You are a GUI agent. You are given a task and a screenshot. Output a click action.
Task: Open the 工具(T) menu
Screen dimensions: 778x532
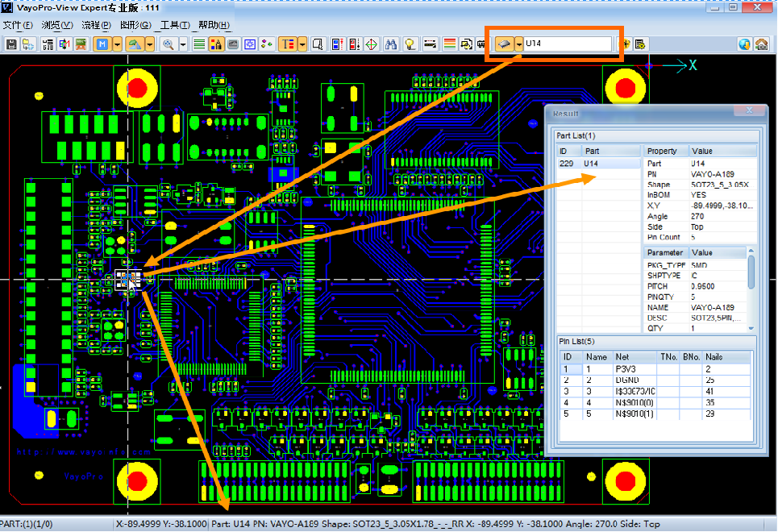pos(175,25)
